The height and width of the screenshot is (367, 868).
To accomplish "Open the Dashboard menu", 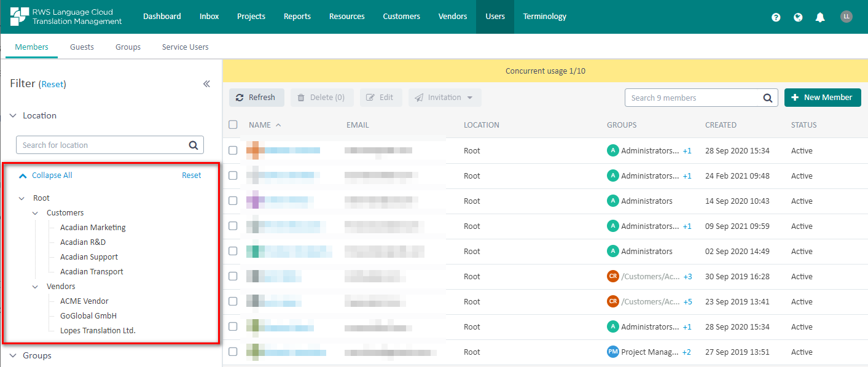I will point(162,17).
